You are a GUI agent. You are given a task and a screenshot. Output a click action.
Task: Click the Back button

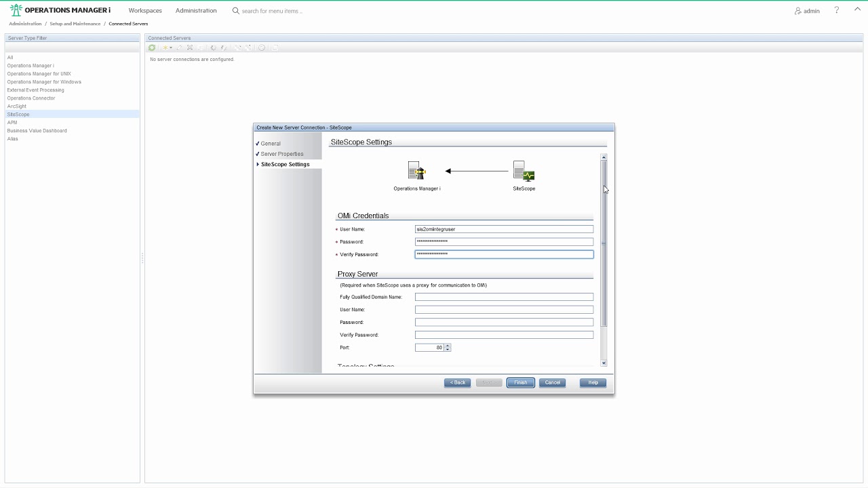(458, 382)
